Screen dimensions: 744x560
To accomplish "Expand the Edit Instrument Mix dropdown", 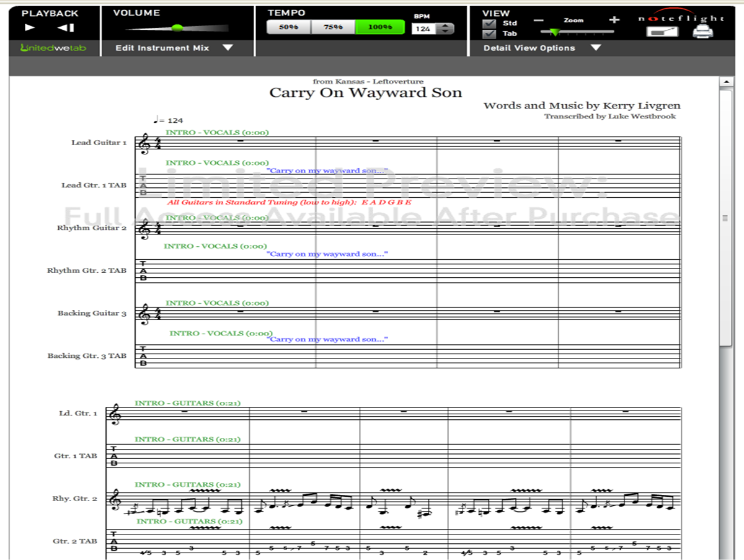I will tap(174, 48).
